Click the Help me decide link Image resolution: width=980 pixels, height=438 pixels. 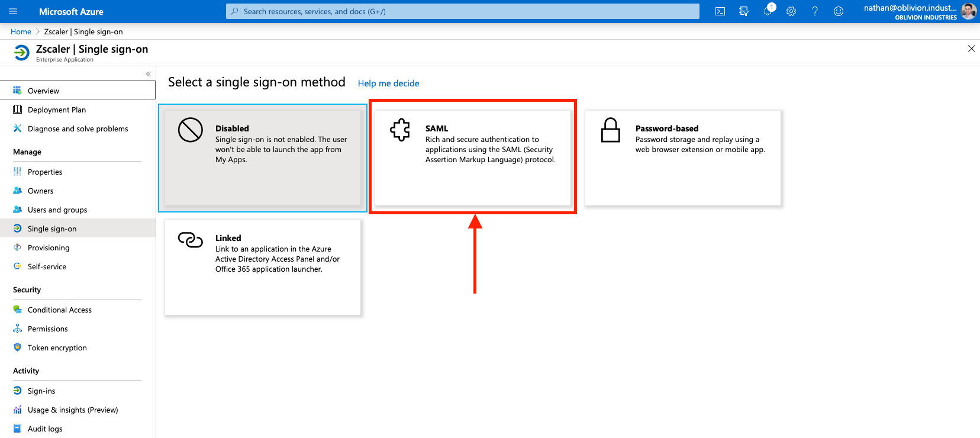click(388, 83)
